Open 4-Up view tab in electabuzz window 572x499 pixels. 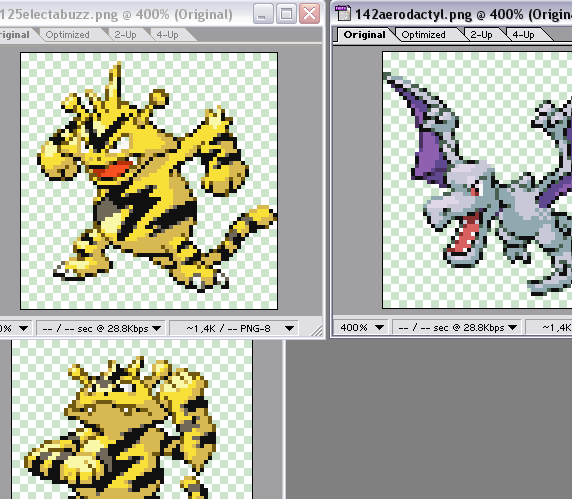[170, 35]
